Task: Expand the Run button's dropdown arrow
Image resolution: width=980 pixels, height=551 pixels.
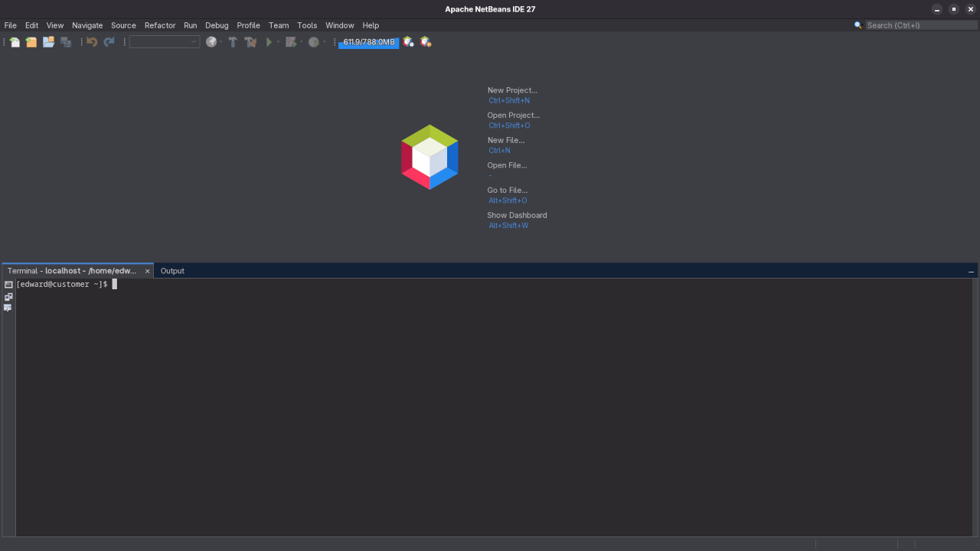Action: click(277, 42)
